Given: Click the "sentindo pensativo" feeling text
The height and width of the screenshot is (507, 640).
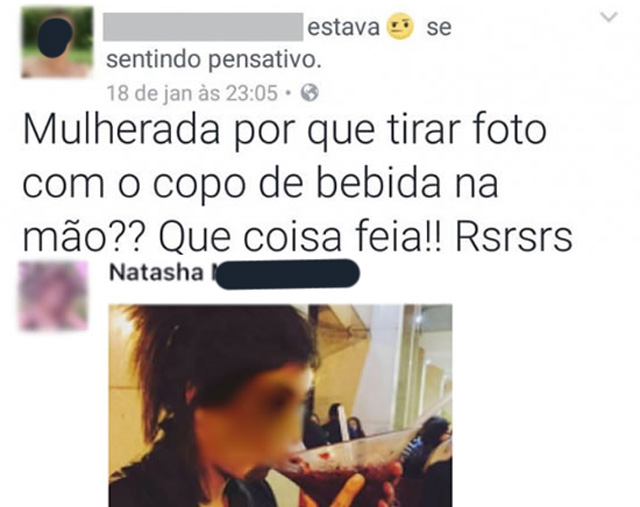Looking at the screenshot, I should click(x=213, y=60).
